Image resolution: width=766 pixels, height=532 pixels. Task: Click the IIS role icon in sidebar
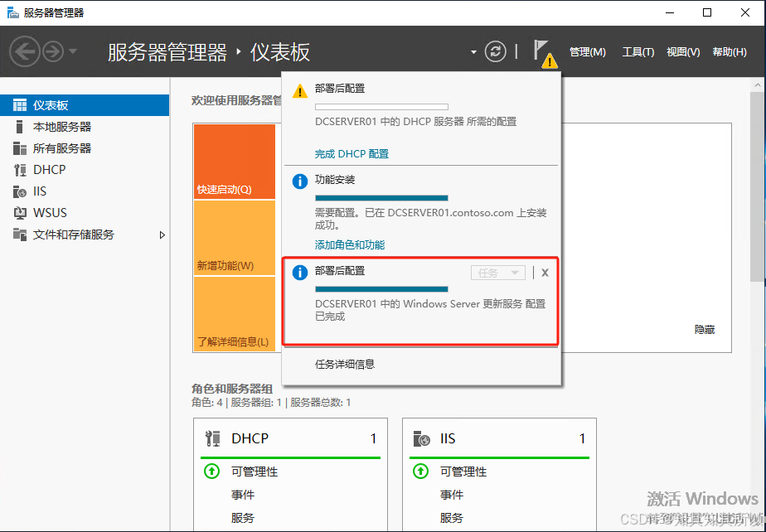[x=20, y=191]
